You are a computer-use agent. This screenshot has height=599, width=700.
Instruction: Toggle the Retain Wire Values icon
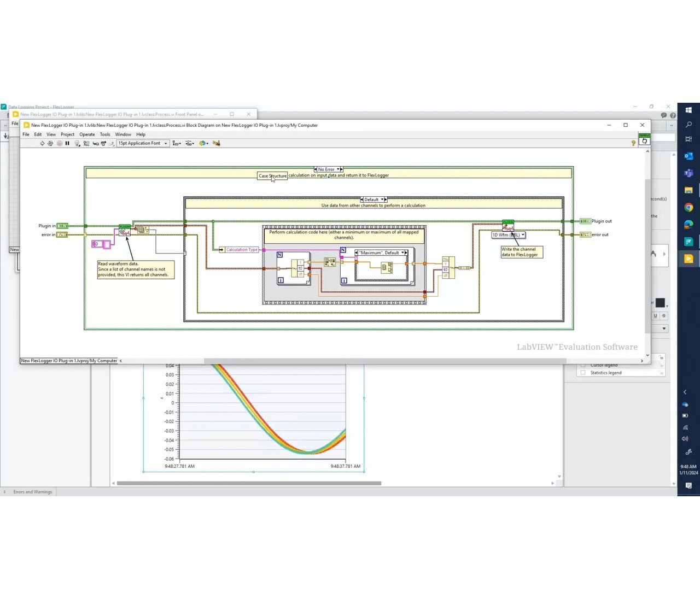(86, 143)
